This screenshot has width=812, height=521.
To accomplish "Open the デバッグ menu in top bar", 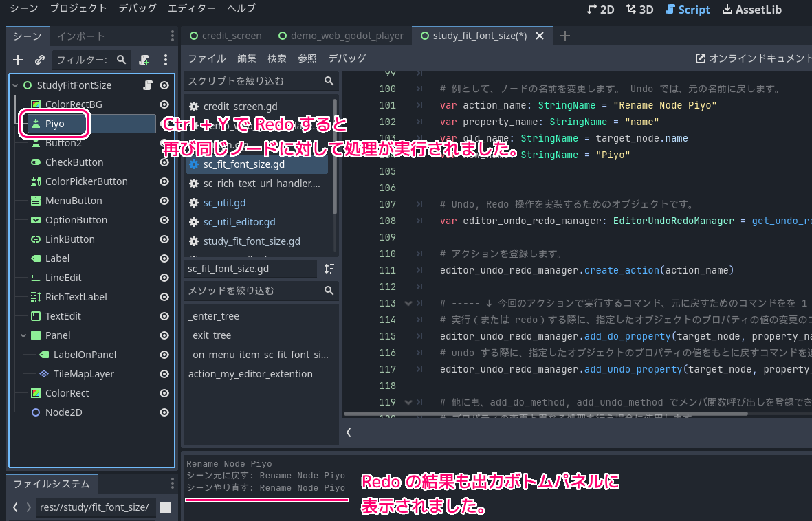I will pos(138,8).
